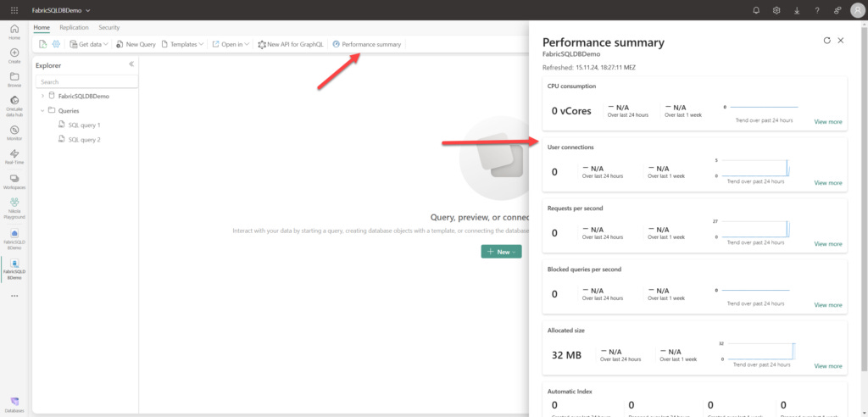Click the feedback icon in top bar
Screen dimensions: 868x417
[x=837, y=10]
